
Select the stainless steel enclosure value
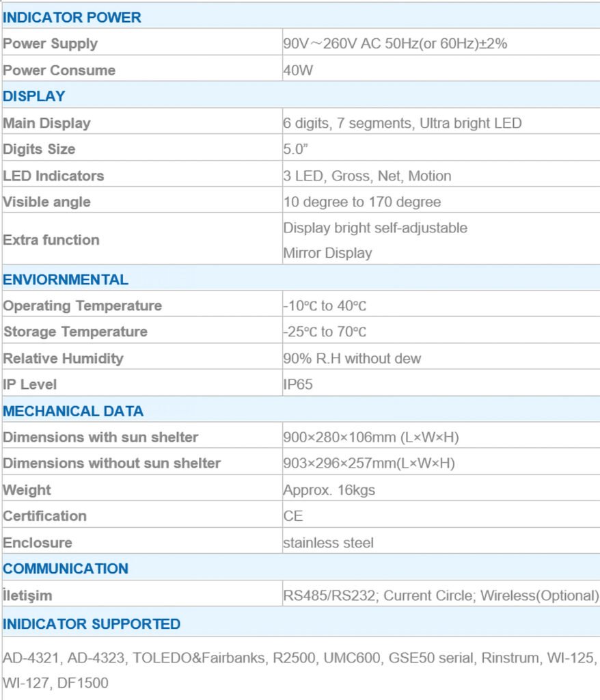(x=328, y=543)
